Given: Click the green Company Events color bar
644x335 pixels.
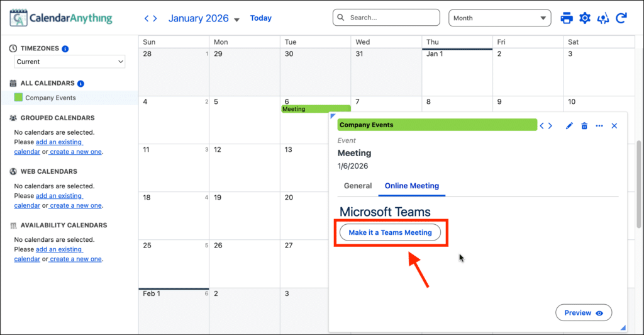Looking at the screenshot, I should pyautogui.click(x=436, y=125).
